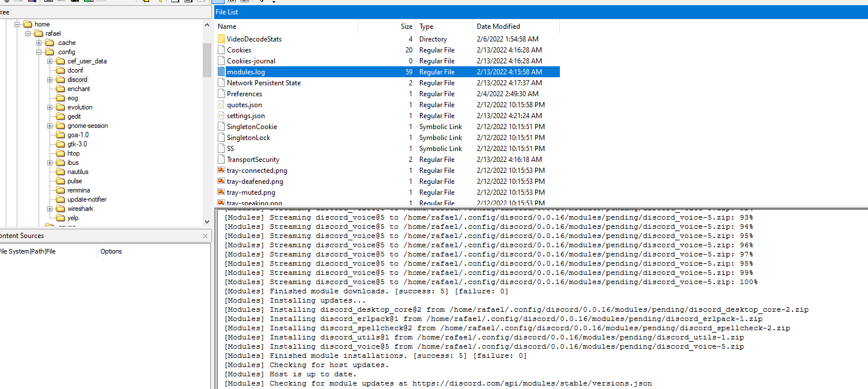The width and height of the screenshot is (868, 389).
Task: Expand the .cache folder node
Action: tap(39, 43)
